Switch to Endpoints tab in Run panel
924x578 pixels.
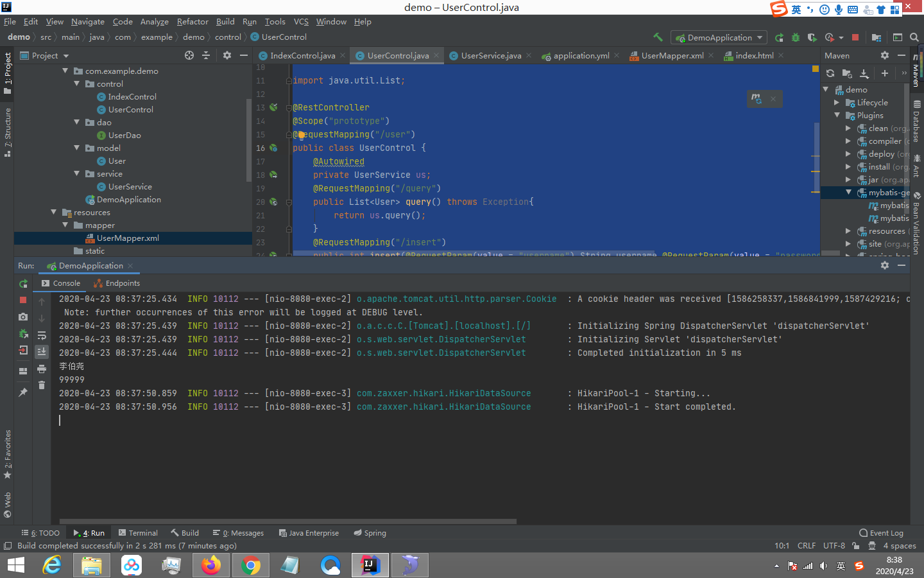[117, 283]
